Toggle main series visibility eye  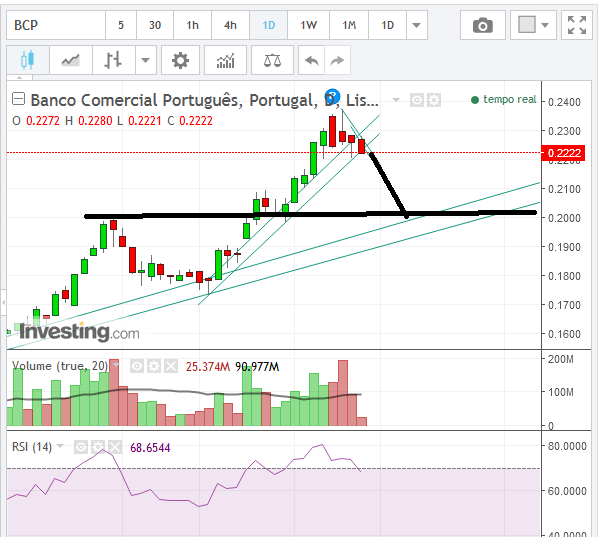tap(417, 100)
